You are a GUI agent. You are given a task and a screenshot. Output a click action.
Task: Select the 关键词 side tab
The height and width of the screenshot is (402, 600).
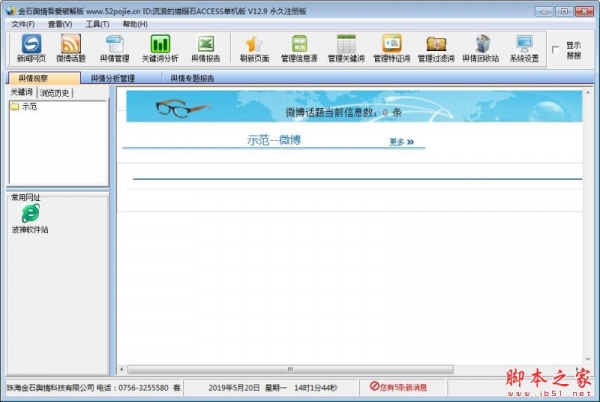pyautogui.click(x=21, y=92)
